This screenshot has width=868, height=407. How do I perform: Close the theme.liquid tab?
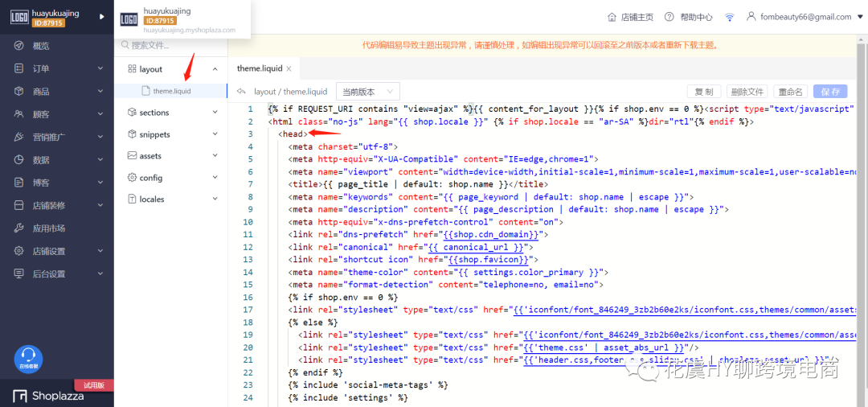click(289, 68)
